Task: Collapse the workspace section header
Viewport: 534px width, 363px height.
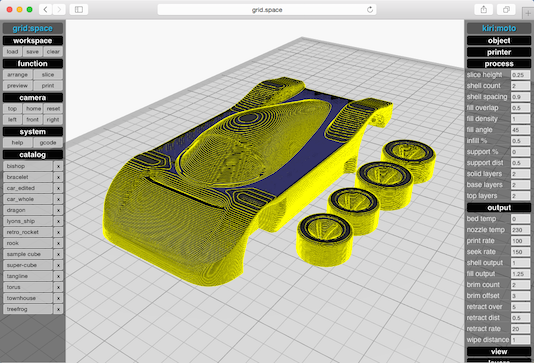Action: 33,41
